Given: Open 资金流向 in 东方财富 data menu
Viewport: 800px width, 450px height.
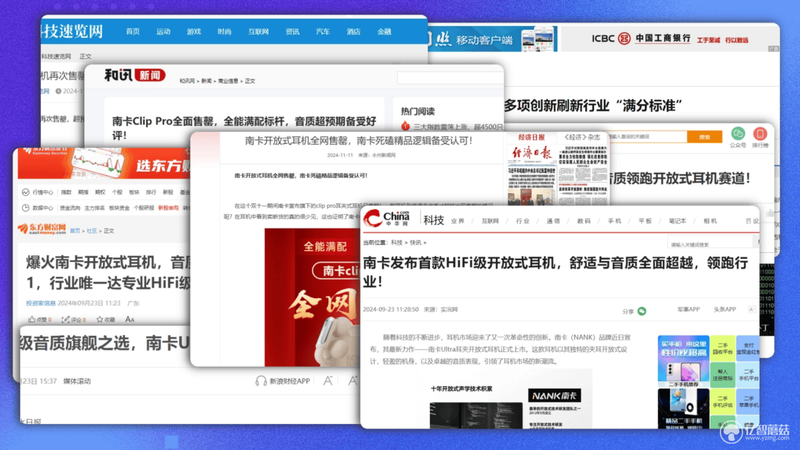Looking at the screenshot, I should 70,208.
